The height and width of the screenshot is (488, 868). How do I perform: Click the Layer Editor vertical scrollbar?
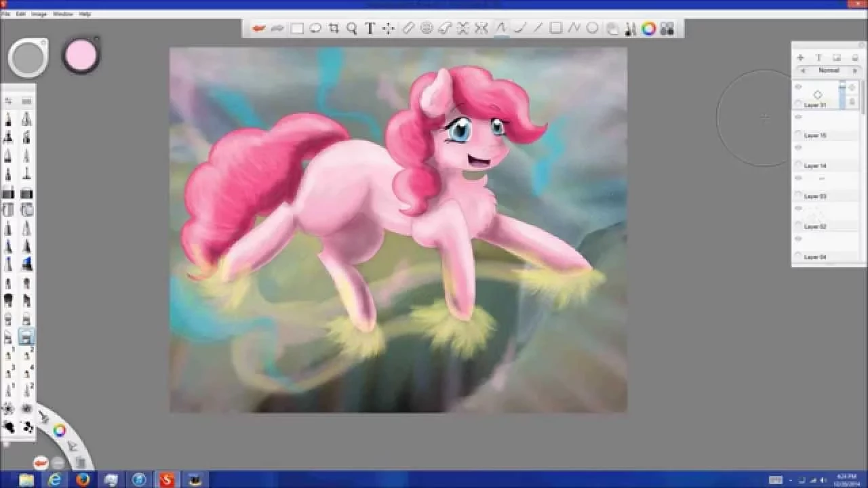click(863, 97)
